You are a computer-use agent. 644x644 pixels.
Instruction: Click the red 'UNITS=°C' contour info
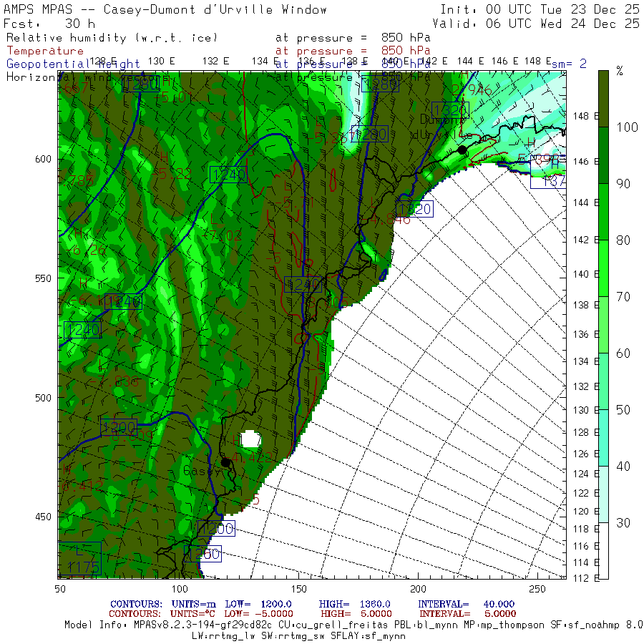point(192,614)
